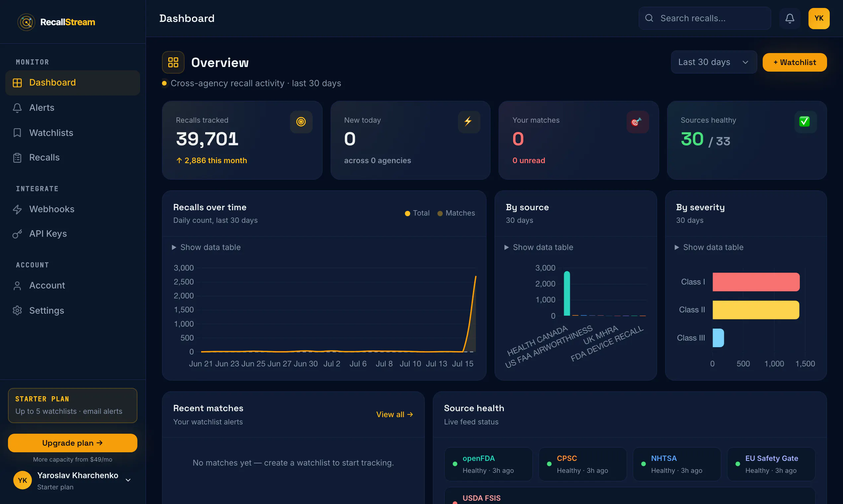Screen dimensions: 843x504
Task: Click the Webhooks bolt icon
Action: pyautogui.click(x=17, y=209)
